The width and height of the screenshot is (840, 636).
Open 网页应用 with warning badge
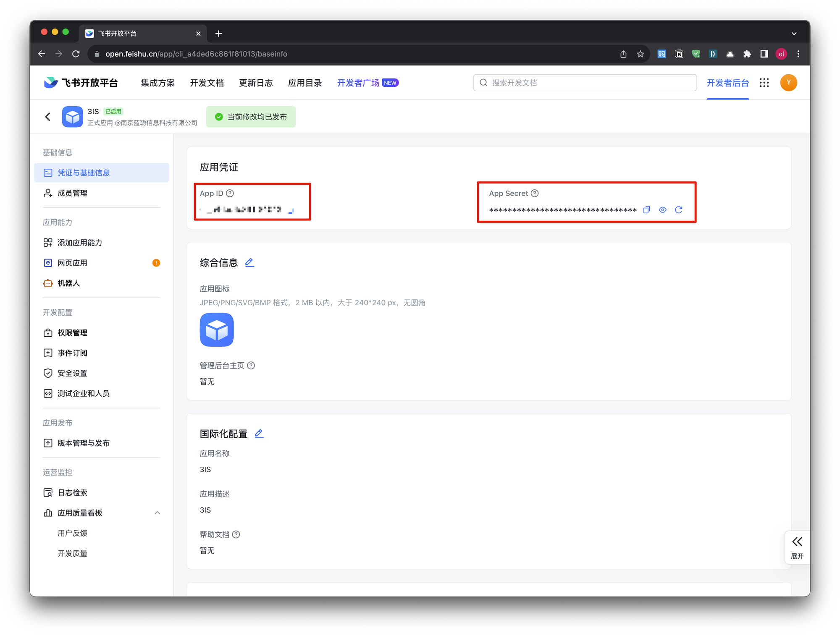(72, 263)
